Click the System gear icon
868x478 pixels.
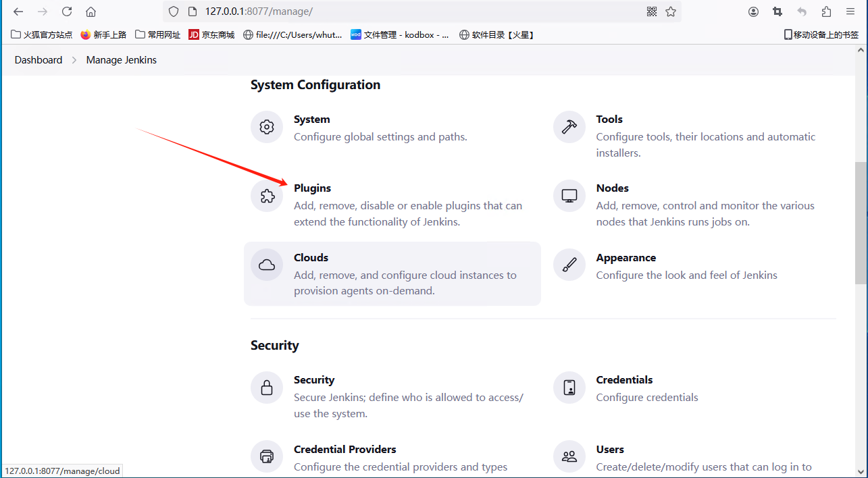[x=267, y=127]
